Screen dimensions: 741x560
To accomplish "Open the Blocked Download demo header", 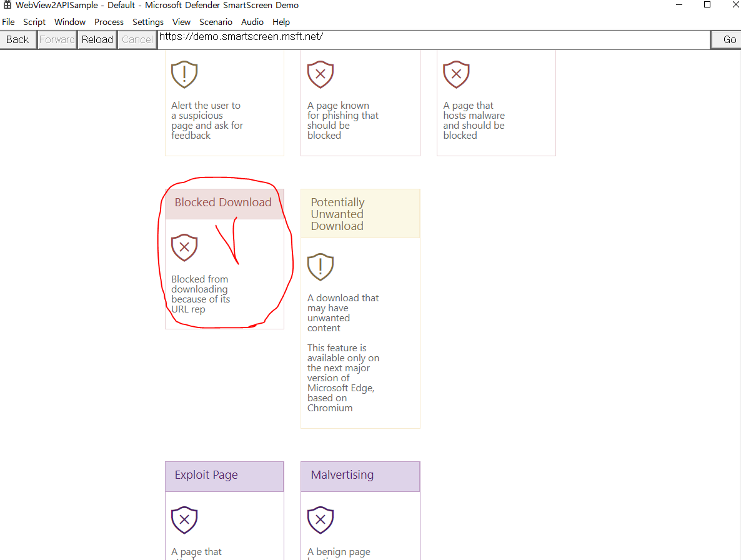I will coord(224,204).
